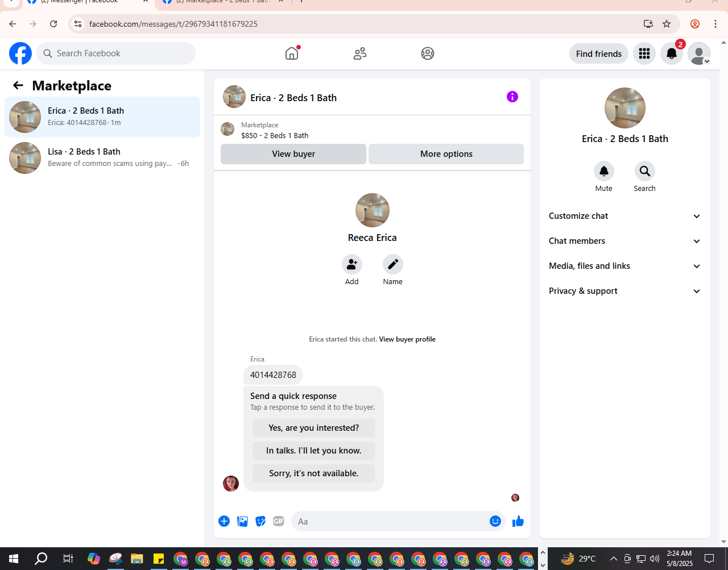728x570 pixels.
Task: Open the account profile menu
Action: click(699, 53)
